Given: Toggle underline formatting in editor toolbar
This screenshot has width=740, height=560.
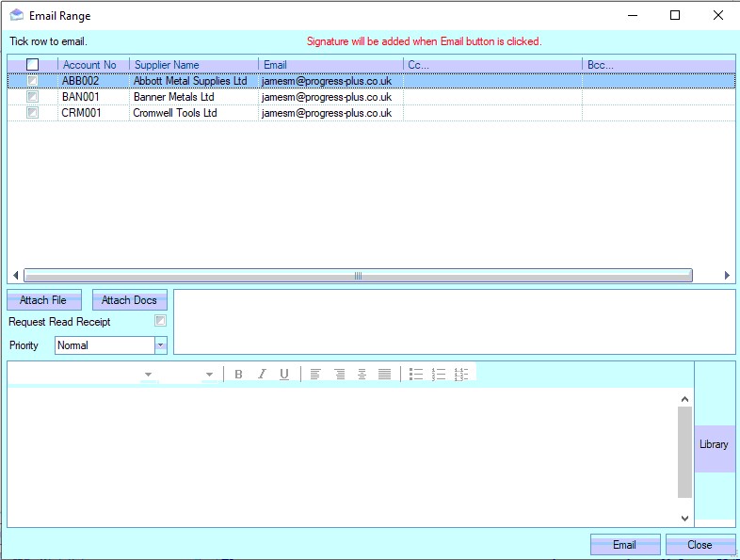Looking at the screenshot, I should click(x=284, y=375).
